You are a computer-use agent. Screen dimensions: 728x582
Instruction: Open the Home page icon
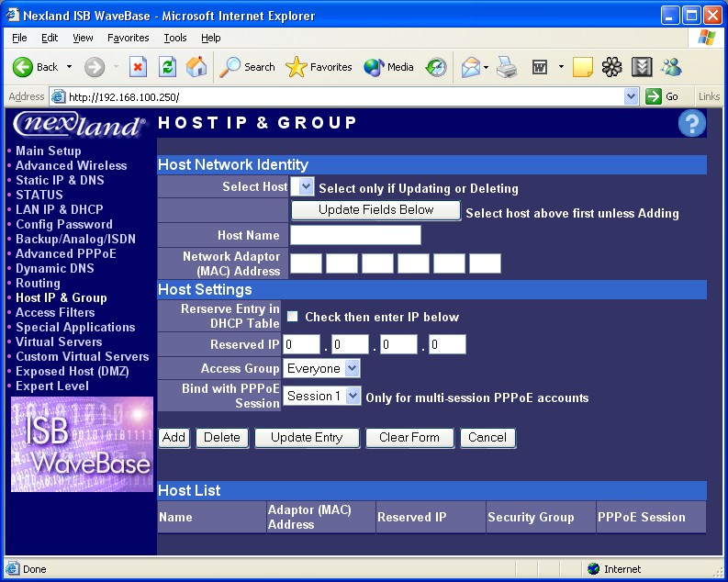(x=196, y=67)
